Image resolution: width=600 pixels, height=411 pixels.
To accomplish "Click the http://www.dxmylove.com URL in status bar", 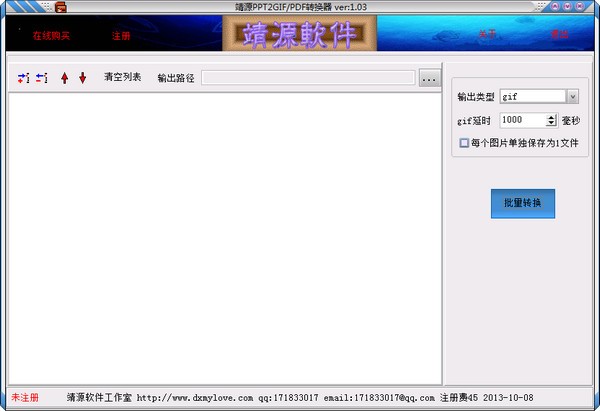I will 195,398.
